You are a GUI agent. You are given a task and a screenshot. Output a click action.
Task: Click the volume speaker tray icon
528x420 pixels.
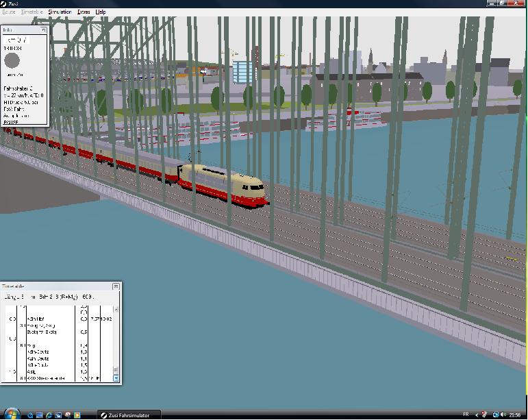[x=503, y=415]
